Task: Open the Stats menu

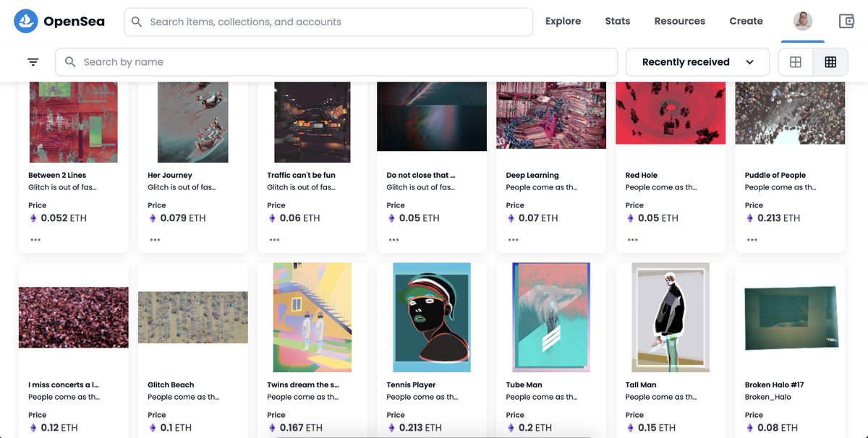Action: (x=616, y=20)
